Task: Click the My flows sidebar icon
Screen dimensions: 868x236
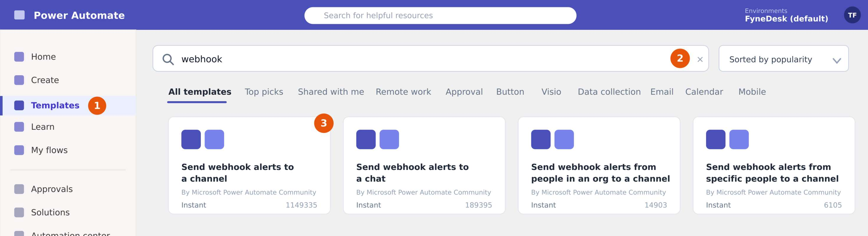Action: pyautogui.click(x=19, y=150)
